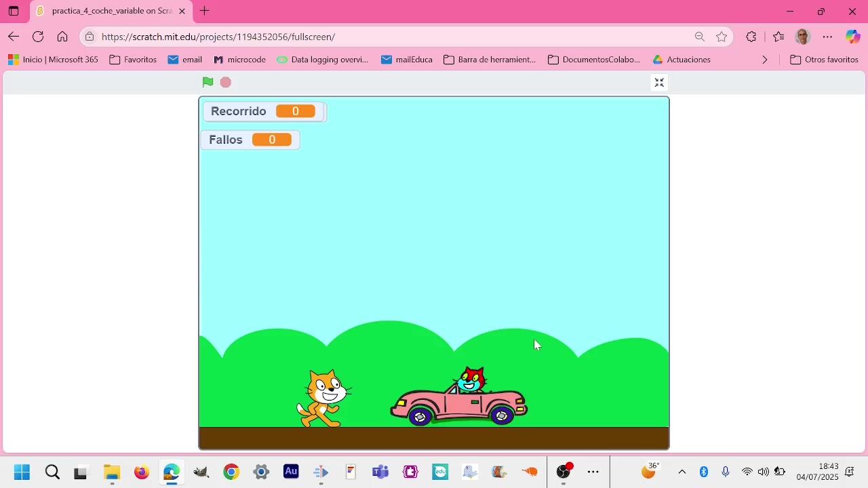Open Edge settings and more menu

[x=827, y=37]
